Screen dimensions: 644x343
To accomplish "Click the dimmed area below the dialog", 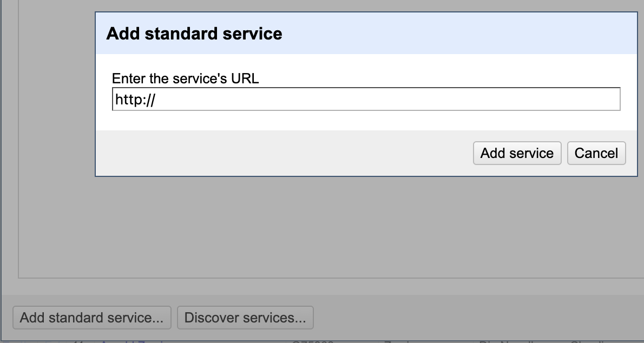I will pos(325,227).
